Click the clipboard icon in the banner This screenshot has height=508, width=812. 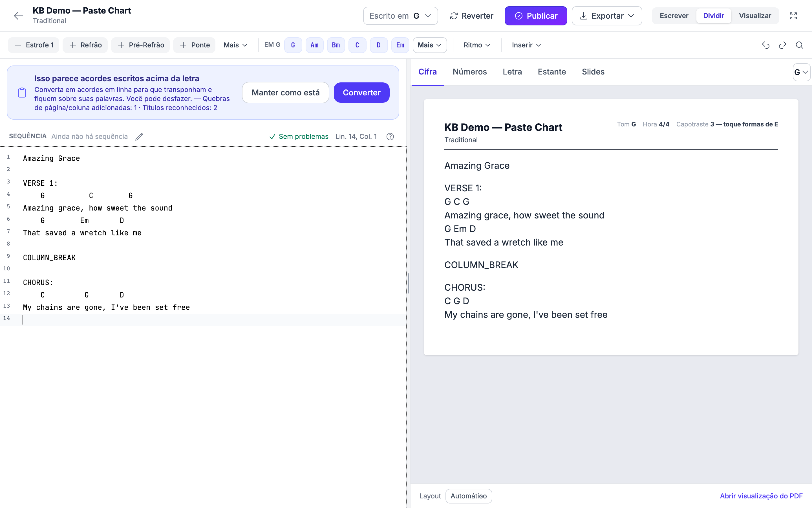[x=22, y=93]
